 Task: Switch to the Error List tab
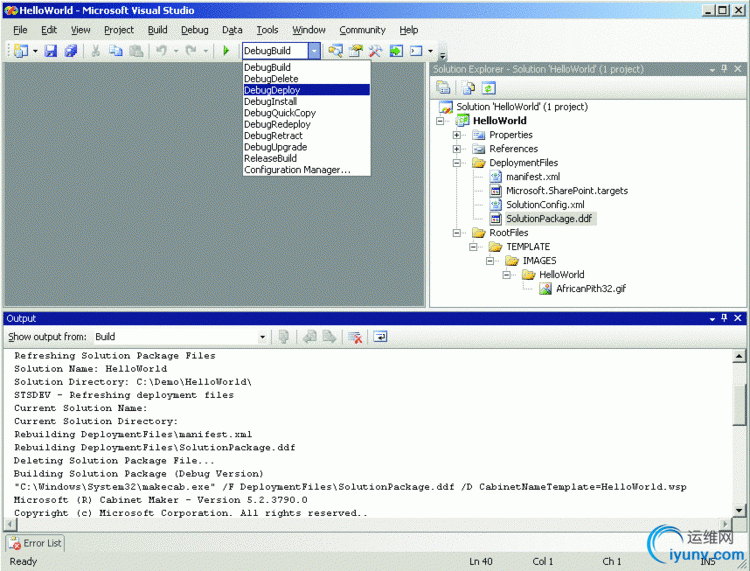35,543
